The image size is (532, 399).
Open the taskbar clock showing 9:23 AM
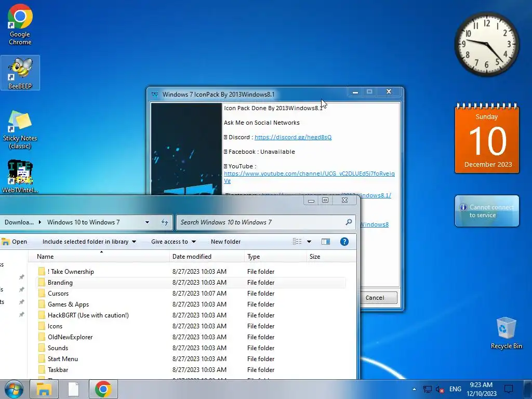(x=481, y=389)
